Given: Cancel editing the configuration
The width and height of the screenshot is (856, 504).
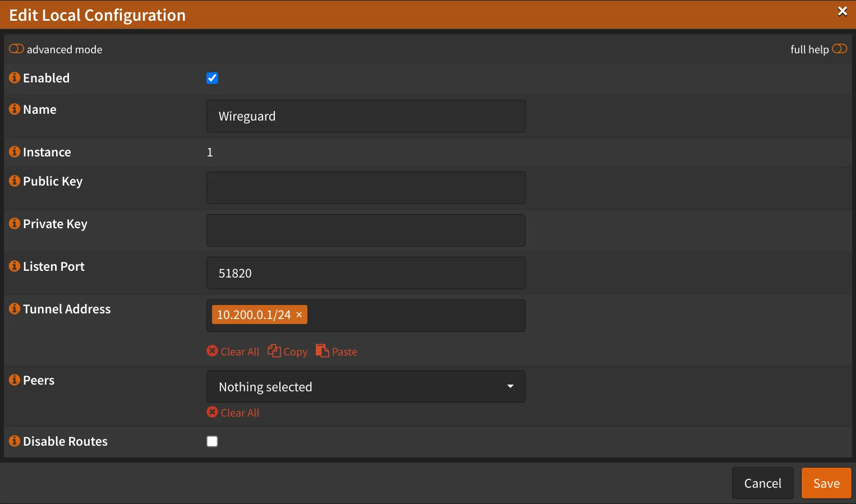Looking at the screenshot, I should tap(762, 483).
